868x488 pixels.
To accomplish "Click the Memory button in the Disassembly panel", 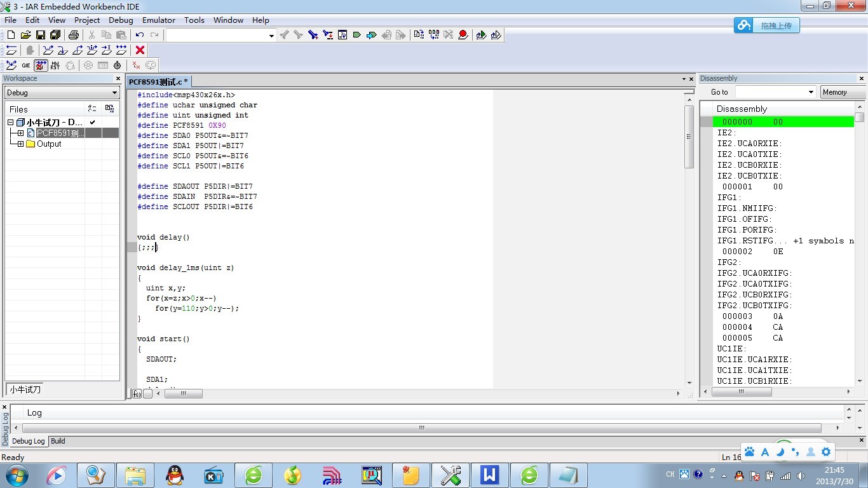I will click(x=843, y=92).
